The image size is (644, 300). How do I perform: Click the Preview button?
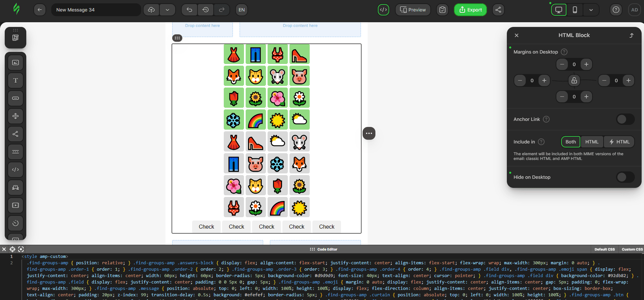(413, 10)
